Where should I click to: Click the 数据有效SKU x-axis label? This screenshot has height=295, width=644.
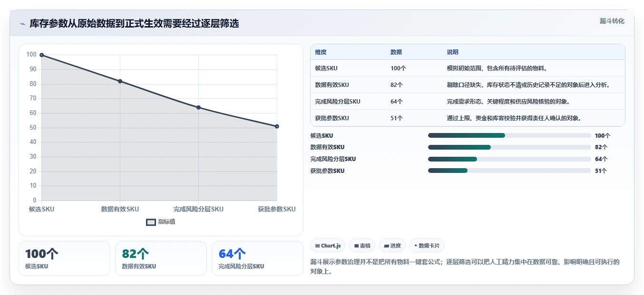coord(120,209)
